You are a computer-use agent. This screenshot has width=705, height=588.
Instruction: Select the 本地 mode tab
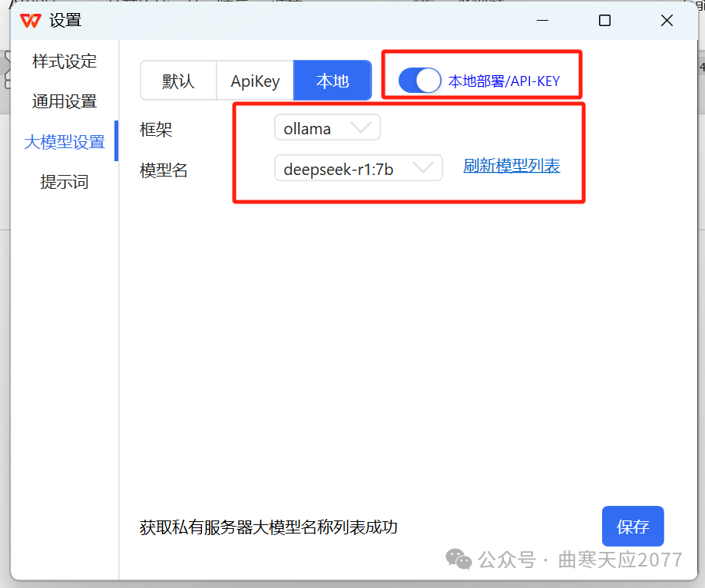tap(333, 81)
